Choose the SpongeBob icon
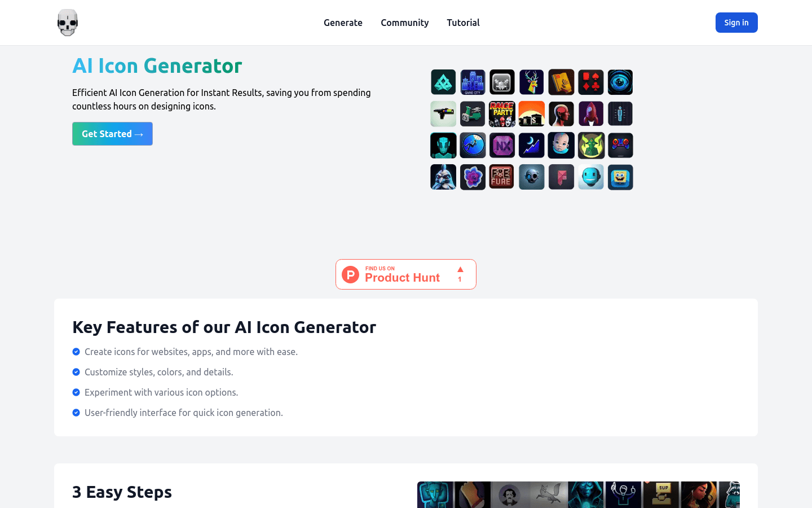Screen dimensions: 812x508 pyautogui.click(x=620, y=177)
